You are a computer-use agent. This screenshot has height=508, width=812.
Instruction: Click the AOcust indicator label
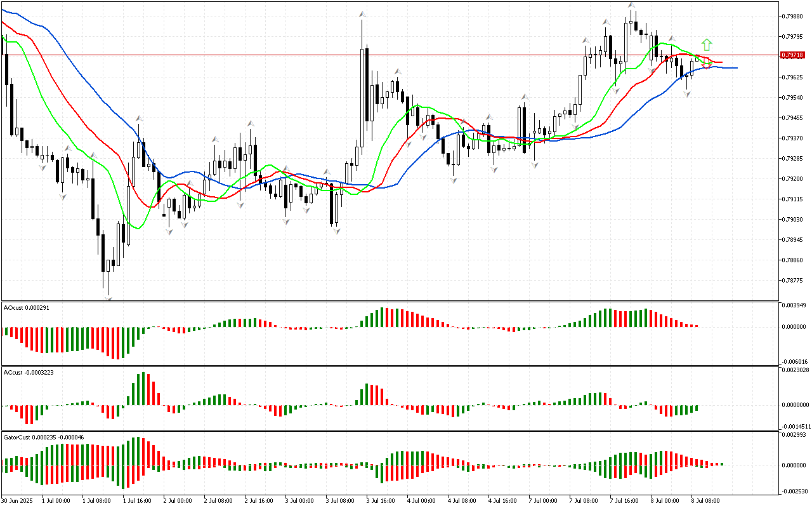pos(27,307)
